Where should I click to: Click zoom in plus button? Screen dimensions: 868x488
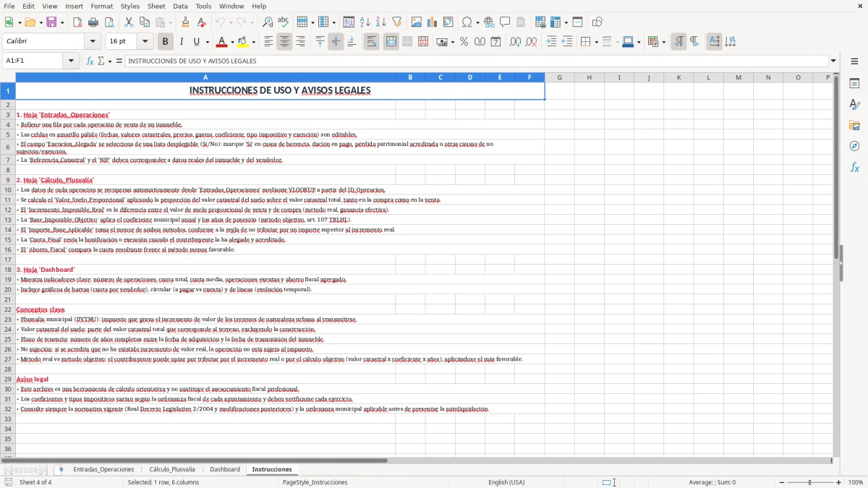(839, 482)
